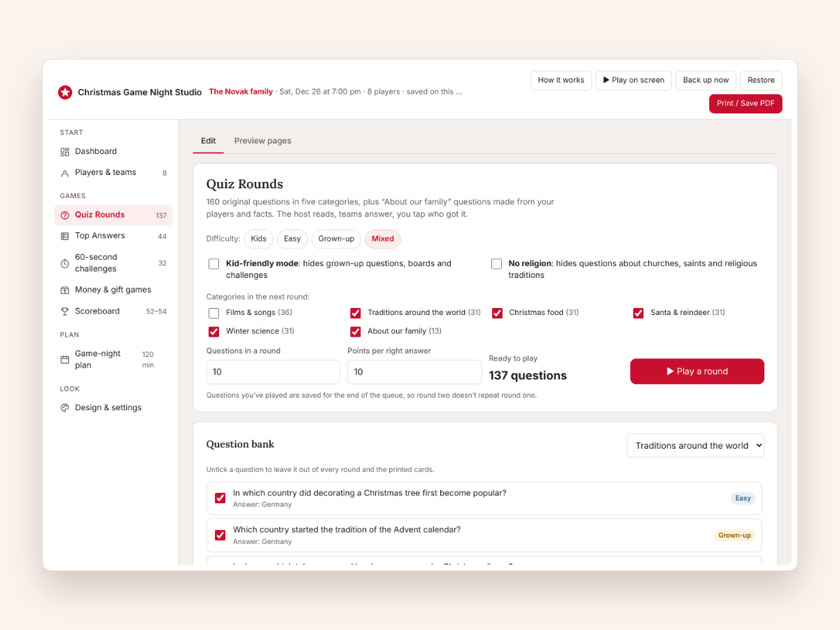Viewport: 840px width, 630px height.
Task: Click Play on screen button
Action: pos(633,80)
